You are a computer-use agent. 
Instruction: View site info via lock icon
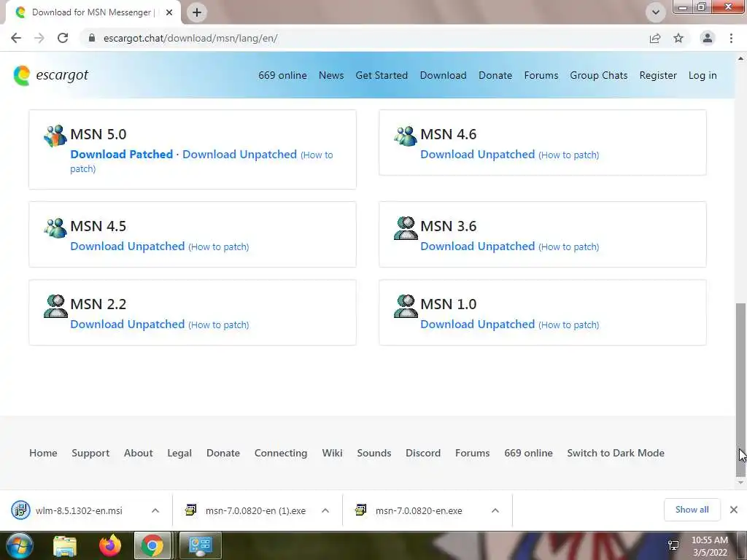(x=92, y=38)
